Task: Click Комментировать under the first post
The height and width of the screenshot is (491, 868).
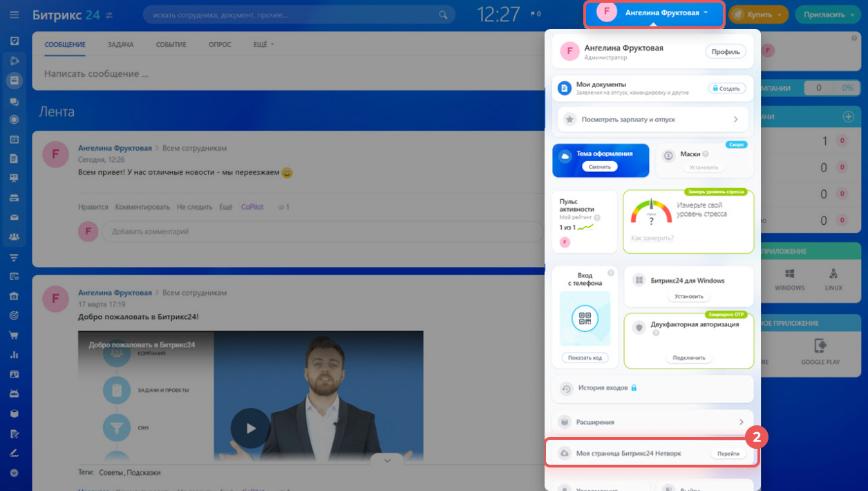Action: tap(142, 207)
